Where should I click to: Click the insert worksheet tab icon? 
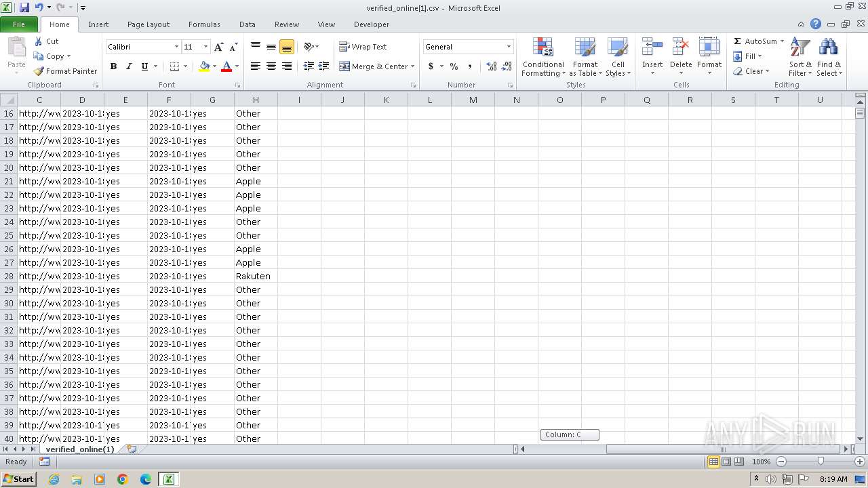pyautogui.click(x=132, y=449)
